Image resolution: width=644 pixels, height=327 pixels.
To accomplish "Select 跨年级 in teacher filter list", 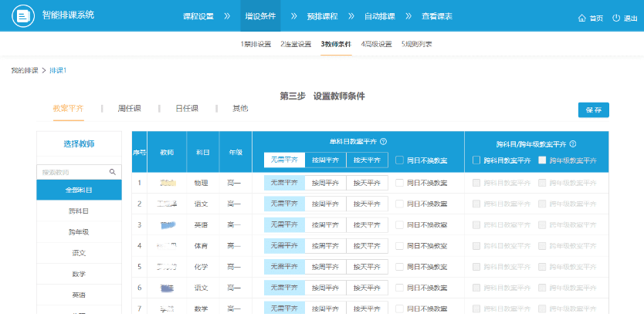I will click(79, 232).
